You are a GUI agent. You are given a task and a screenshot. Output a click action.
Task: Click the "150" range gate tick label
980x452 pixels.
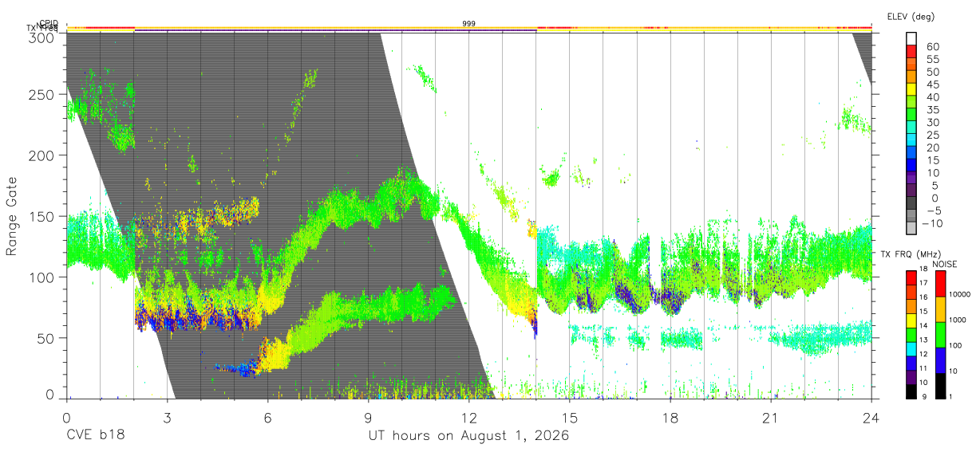point(41,216)
